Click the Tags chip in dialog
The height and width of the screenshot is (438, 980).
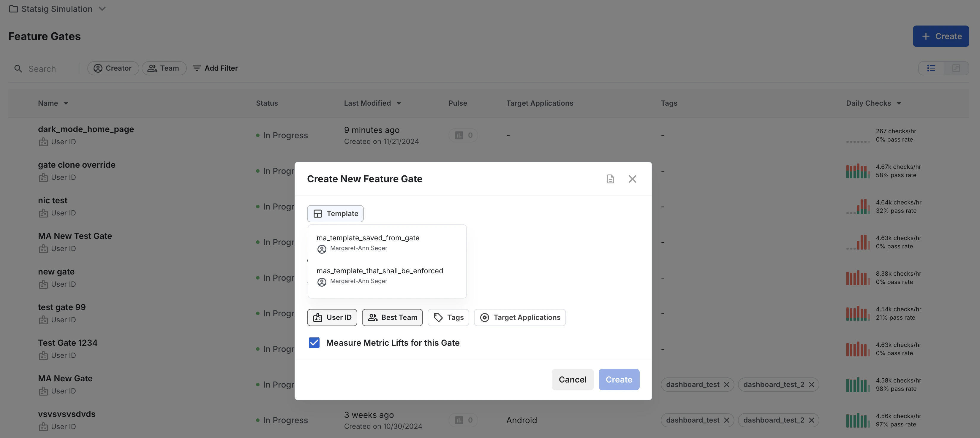click(x=448, y=317)
